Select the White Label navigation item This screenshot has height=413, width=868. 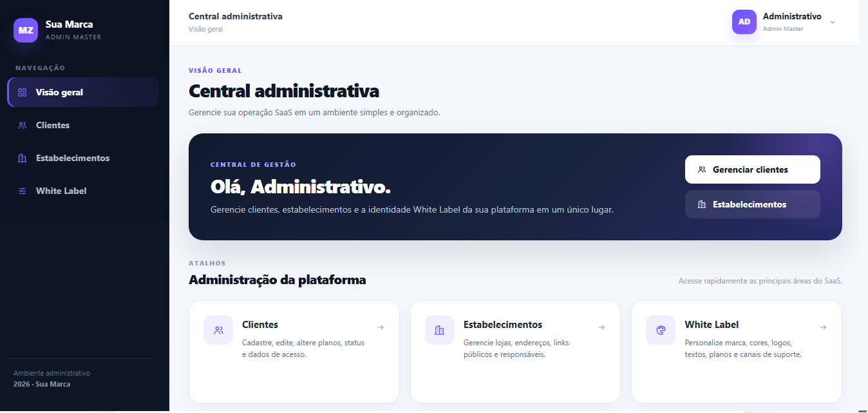[x=83, y=191]
